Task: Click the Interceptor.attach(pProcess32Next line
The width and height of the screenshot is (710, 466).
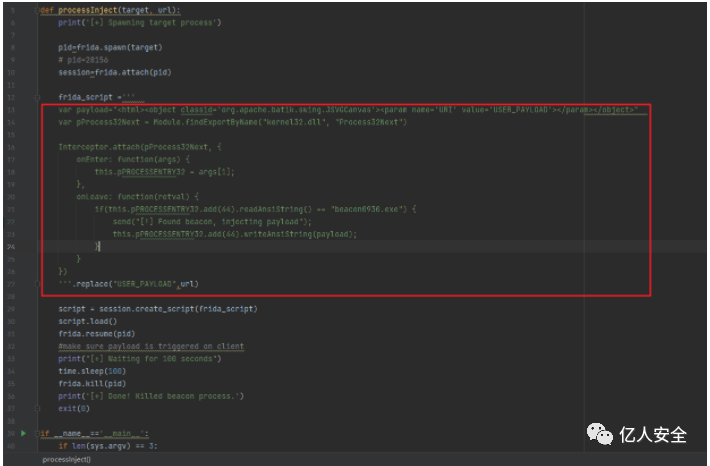Action: tap(139, 147)
